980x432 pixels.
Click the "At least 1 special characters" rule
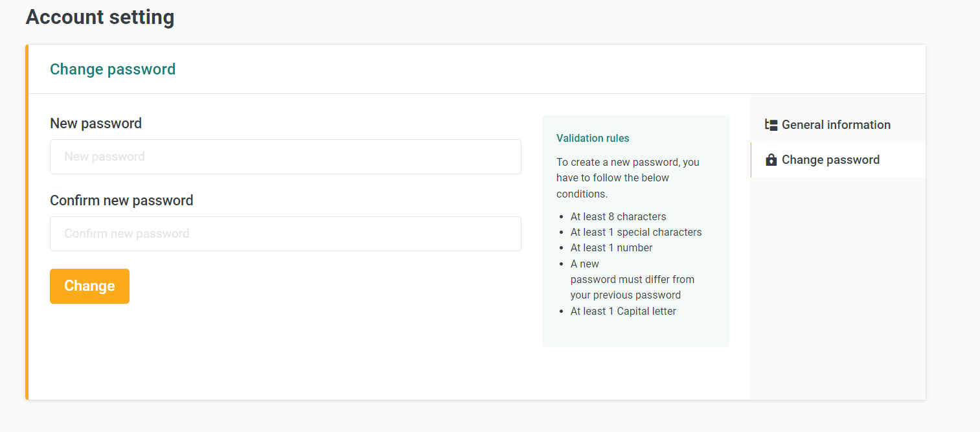(x=636, y=232)
